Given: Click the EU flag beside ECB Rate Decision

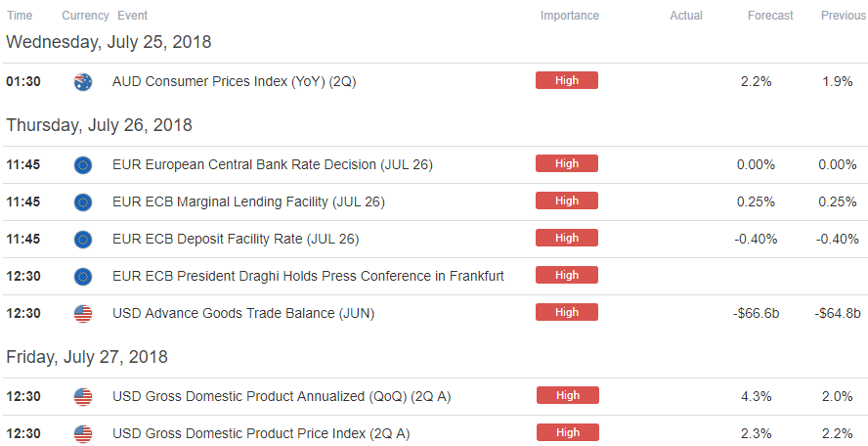Looking at the screenshot, I should [x=83, y=165].
